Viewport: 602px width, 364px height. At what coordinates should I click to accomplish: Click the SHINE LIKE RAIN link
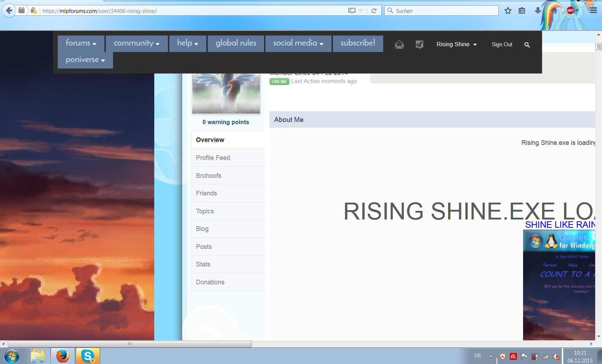pos(560,225)
